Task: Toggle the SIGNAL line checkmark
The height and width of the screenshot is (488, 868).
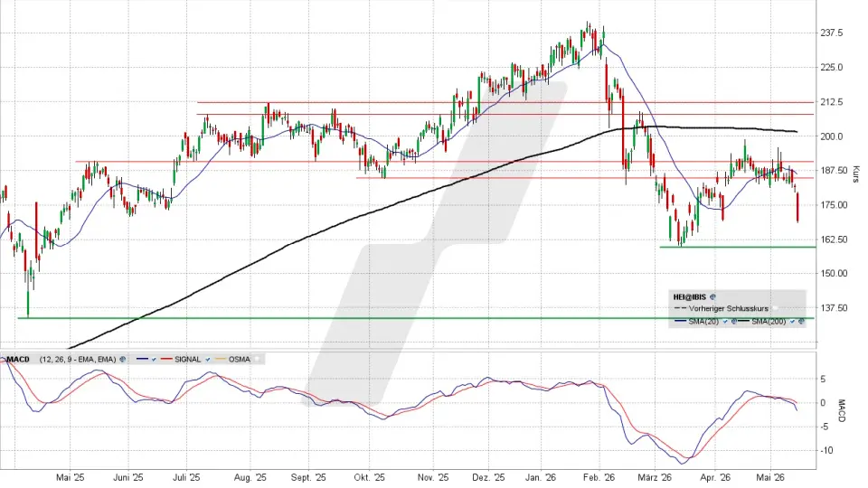Action: pyautogui.click(x=208, y=359)
